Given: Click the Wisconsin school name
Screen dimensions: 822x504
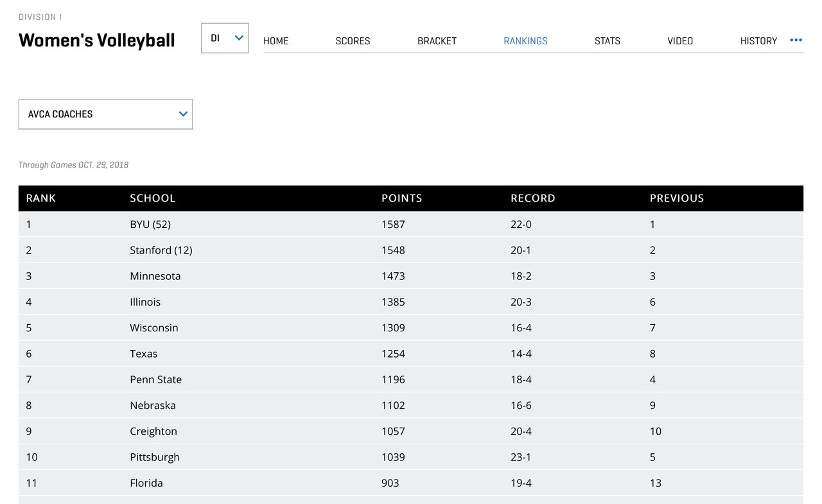Looking at the screenshot, I should [154, 327].
